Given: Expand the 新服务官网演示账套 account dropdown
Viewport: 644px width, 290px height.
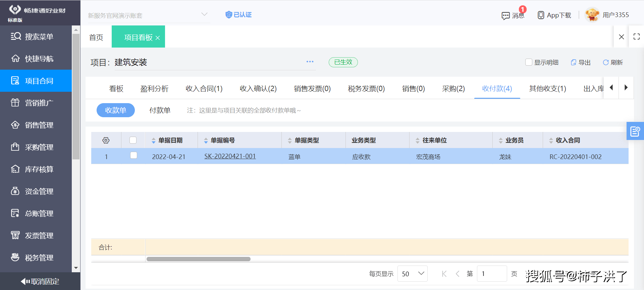Looking at the screenshot, I should click(204, 14).
